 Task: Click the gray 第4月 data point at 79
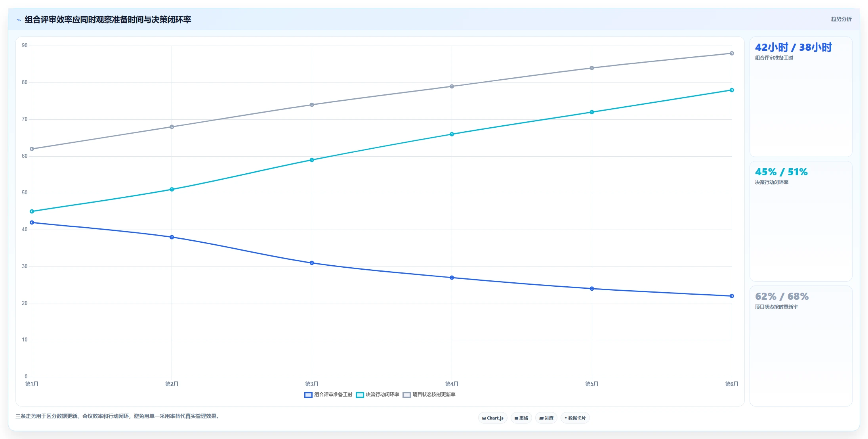coord(452,86)
